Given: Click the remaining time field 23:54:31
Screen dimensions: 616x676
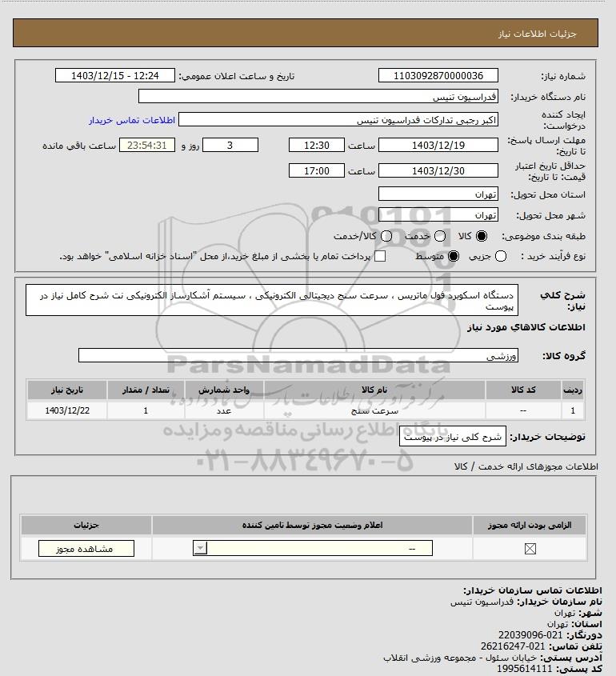Looking at the screenshot, I should [147, 145].
